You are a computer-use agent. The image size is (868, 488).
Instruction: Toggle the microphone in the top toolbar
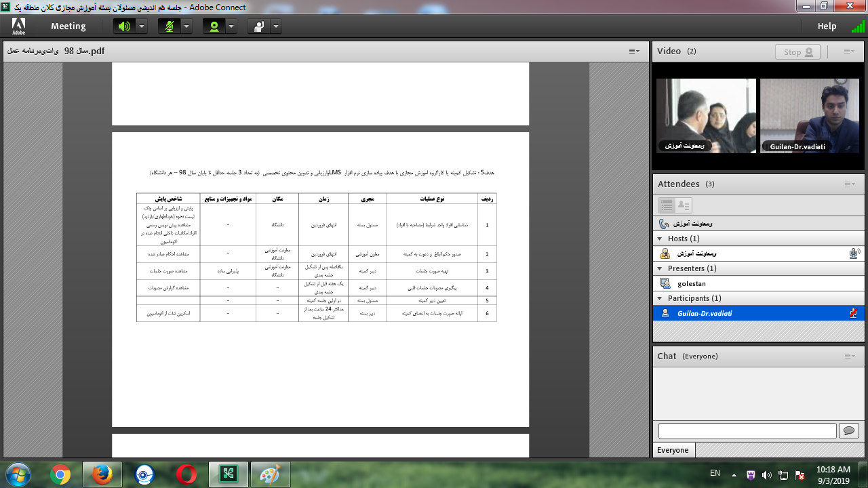pos(169,26)
